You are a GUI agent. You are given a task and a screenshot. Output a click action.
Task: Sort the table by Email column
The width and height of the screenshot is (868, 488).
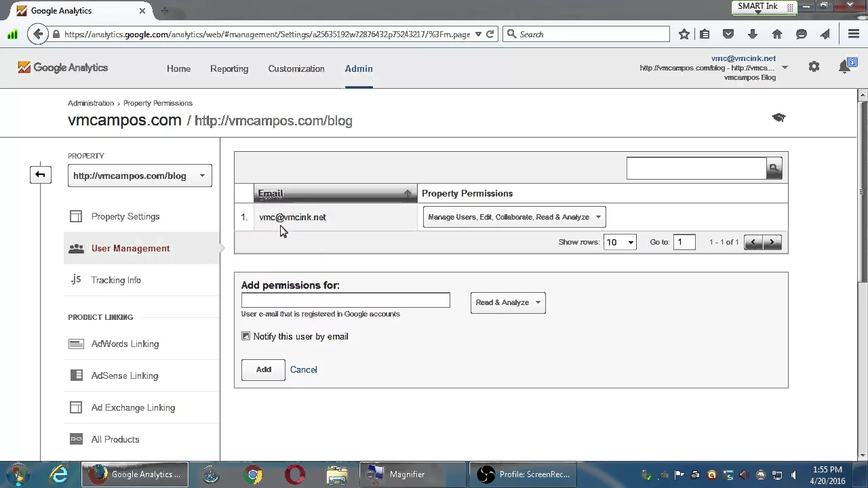[x=336, y=193]
